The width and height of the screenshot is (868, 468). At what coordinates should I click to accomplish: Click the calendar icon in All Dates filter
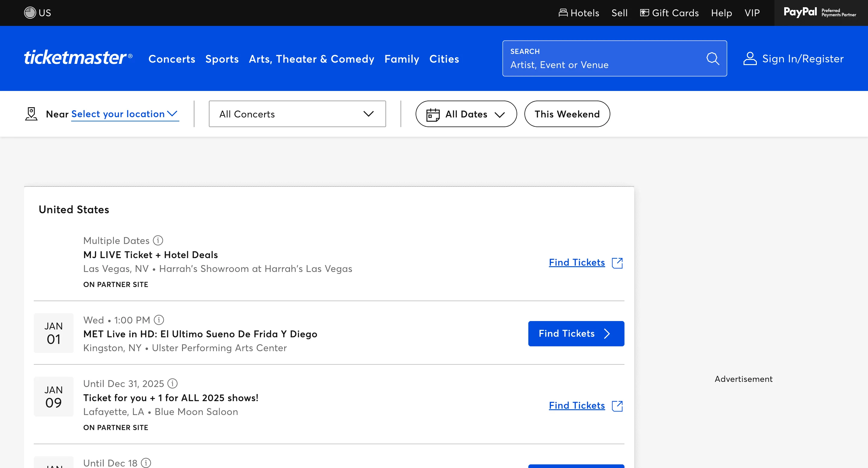[x=433, y=114]
